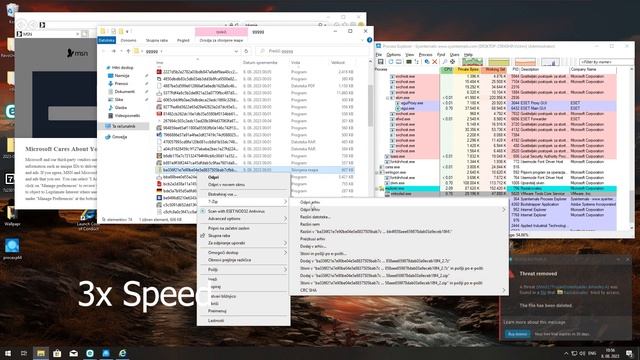The width and height of the screenshot is (640, 360).
Task: Open the CPU usage graph in Process Explorer
Action: tap(472, 62)
